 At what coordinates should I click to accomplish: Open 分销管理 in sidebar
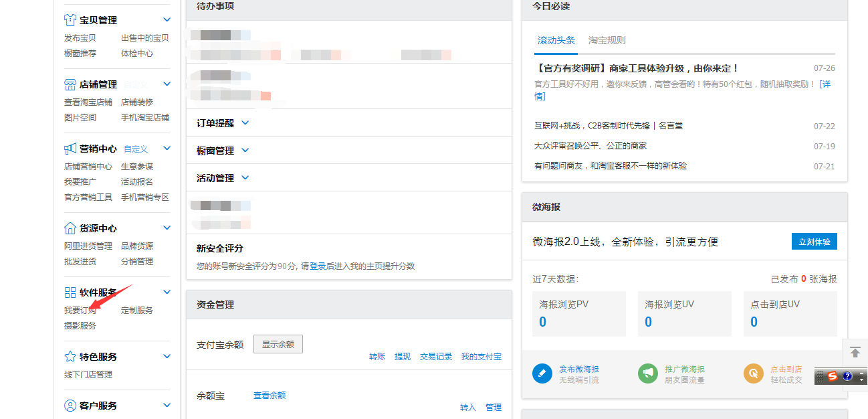tap(137, 262)
